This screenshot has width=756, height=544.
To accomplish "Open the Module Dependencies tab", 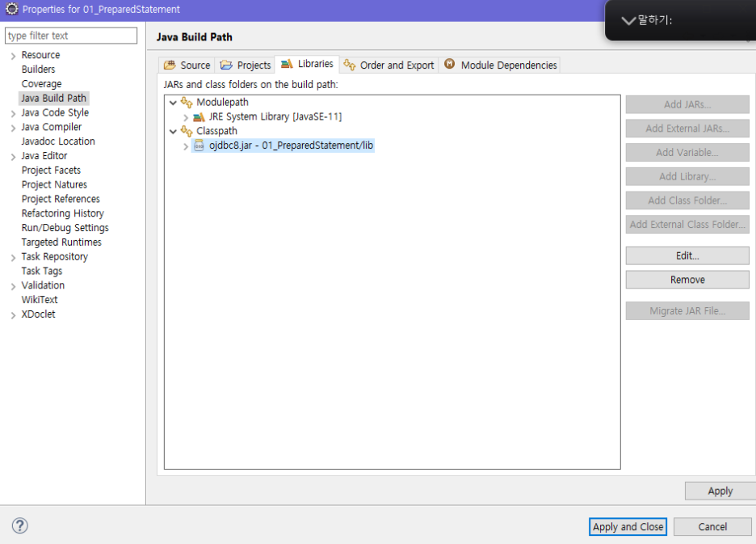I will pyautogui.click(x=501, y=65).
